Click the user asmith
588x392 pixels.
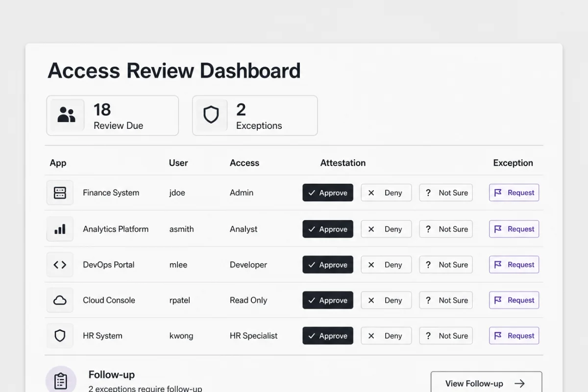coord(181,229)
